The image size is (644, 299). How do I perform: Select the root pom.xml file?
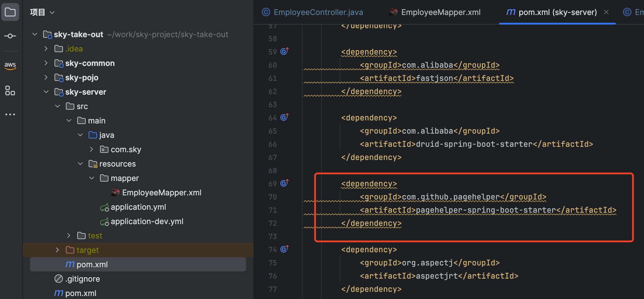[81, 293]
